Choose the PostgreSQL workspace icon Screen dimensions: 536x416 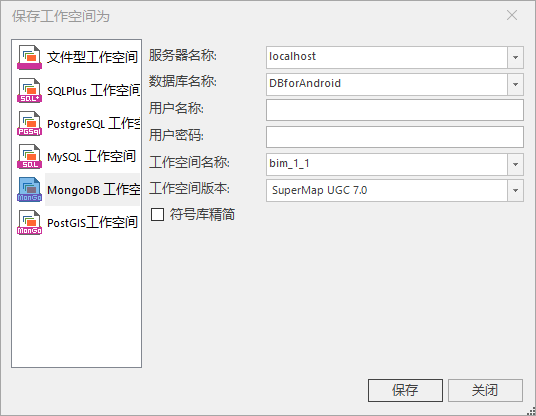29,123
